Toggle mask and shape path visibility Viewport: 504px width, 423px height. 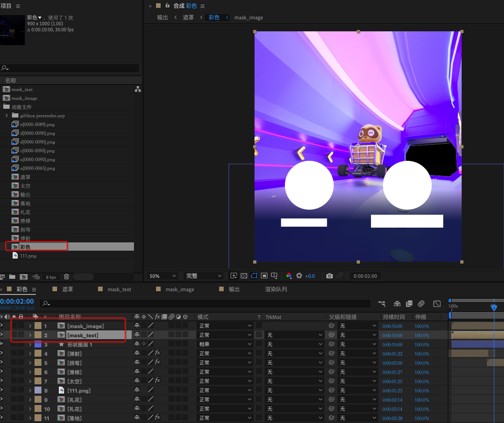pyautogui.click(x=254, y=276)
